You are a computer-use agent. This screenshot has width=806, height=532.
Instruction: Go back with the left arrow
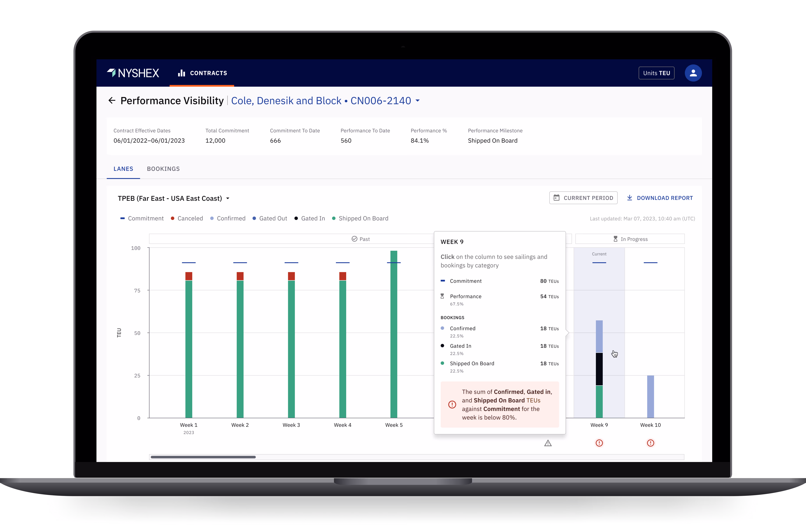click(x=112, y=100)
